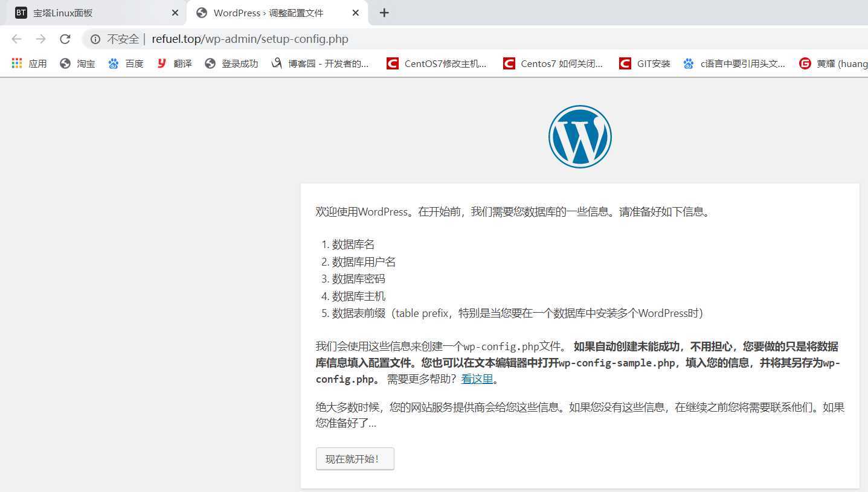Click list item 数据库名
868x492 pixels.
tap(353, 244)
